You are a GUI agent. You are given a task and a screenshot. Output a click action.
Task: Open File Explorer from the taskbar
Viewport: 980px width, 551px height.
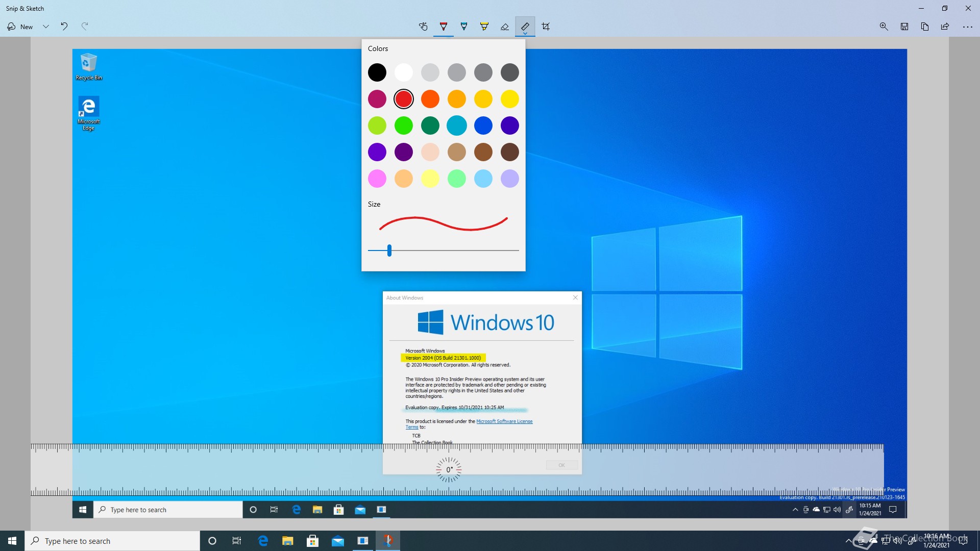coord(288,541)
